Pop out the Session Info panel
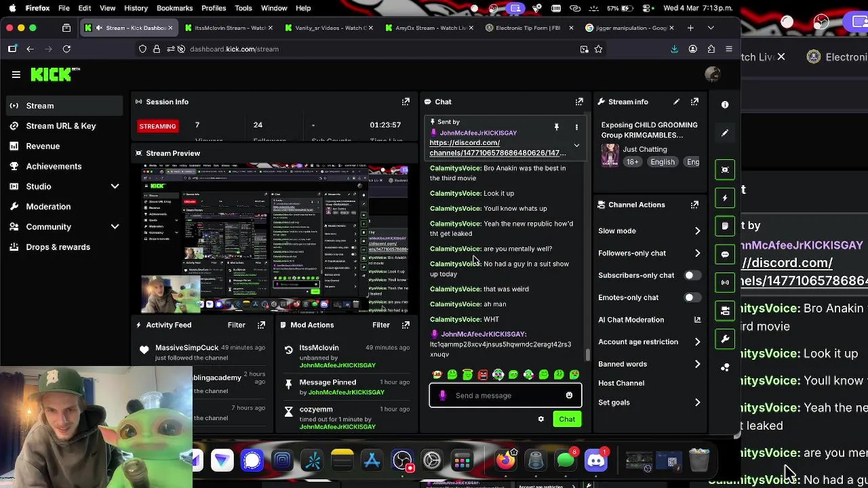The image size is (868, 488). click(x=406, y=102)
